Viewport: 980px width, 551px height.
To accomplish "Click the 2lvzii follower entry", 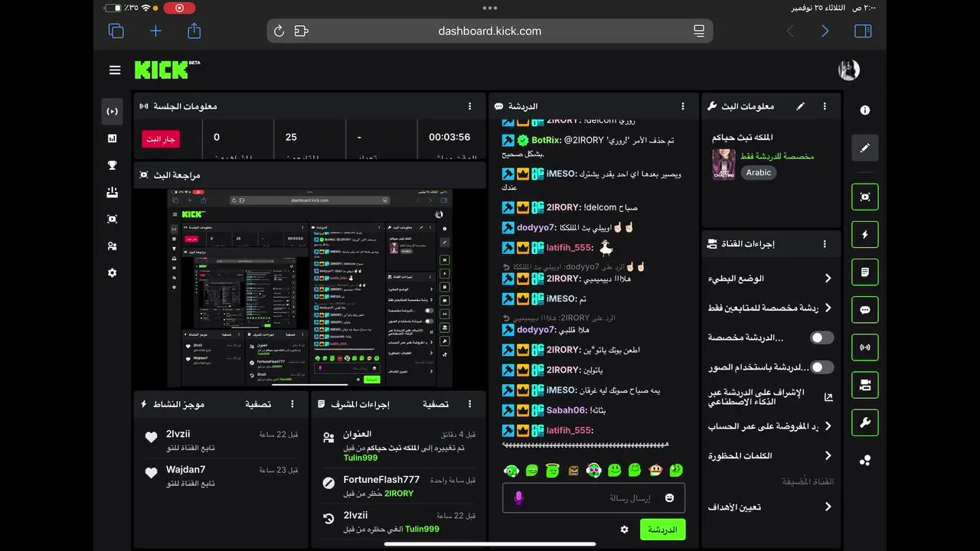I will click(x=221, y=440).
